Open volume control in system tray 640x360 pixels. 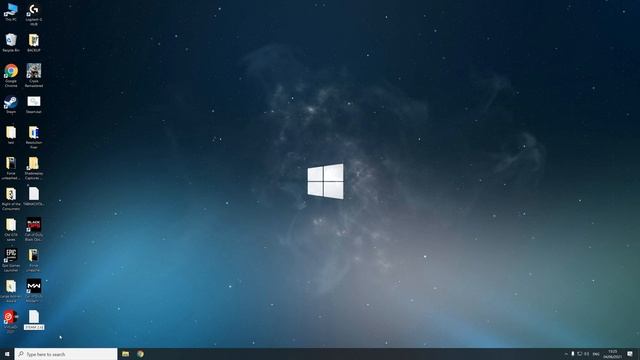click(x=587, y=354)
